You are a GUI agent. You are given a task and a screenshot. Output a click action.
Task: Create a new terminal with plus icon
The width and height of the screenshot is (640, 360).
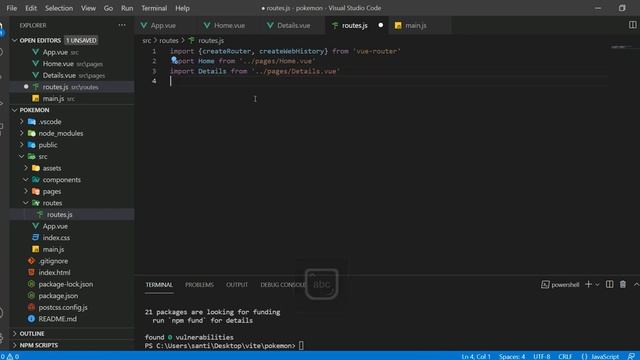[x=588, y=284]
